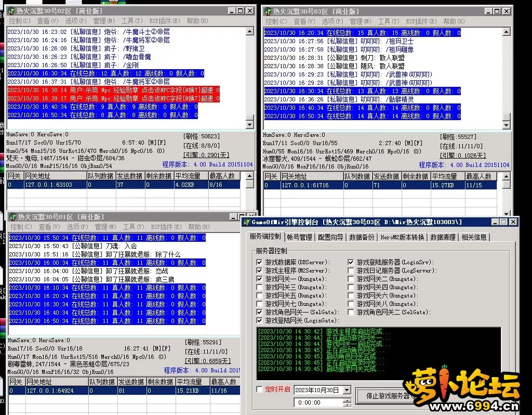Toggle 游戏网关一 (Rungate) checkbox
Screen dimensions: 532x415
click(260, 279)
